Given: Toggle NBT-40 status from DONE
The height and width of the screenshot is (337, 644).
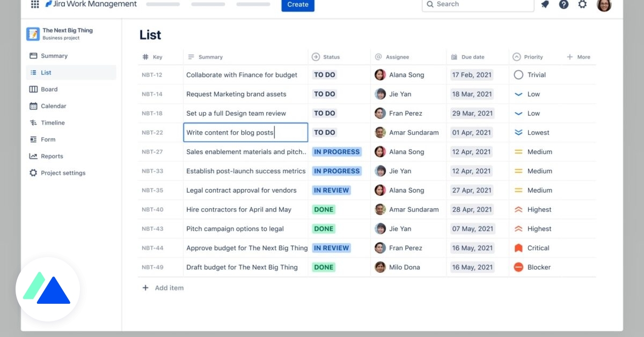Looking at the screenshot, I should [323, 209].
